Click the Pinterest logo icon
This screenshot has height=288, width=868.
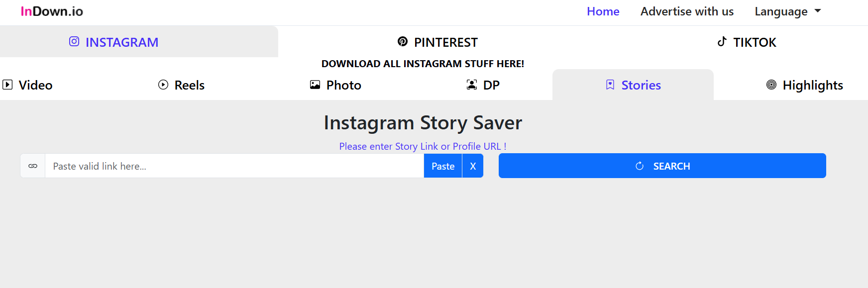403,42
